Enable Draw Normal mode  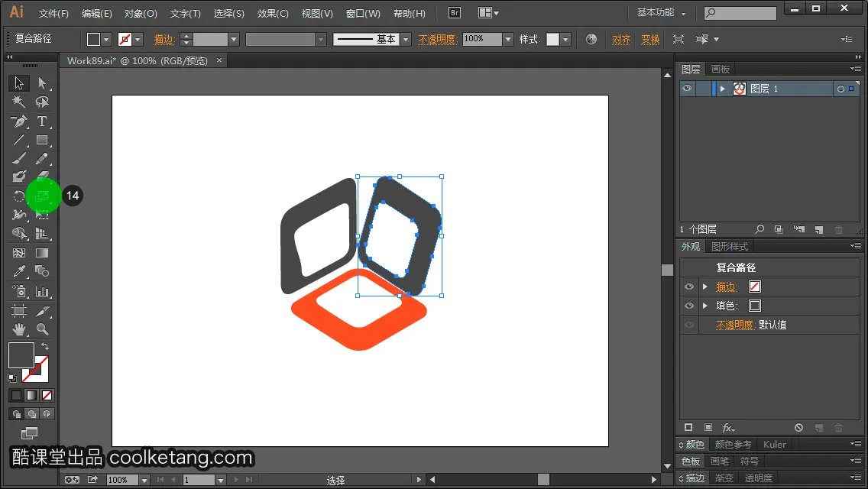pyautogui.click(x=17, y=413)
